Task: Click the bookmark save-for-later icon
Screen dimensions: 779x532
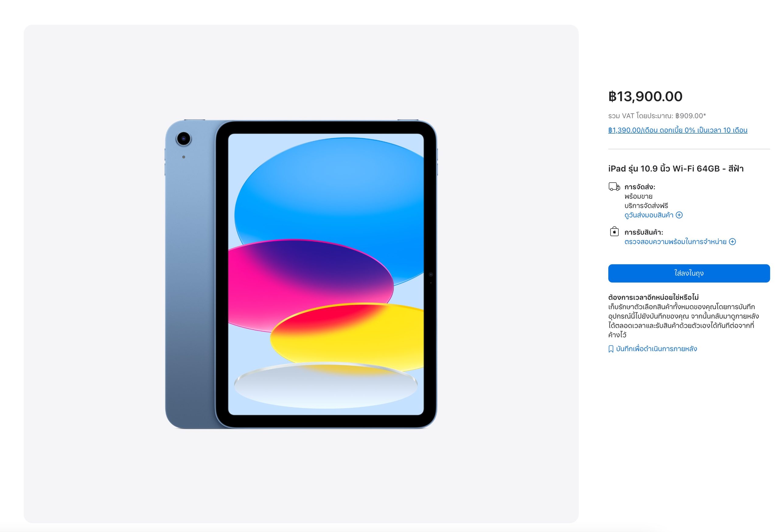Action: coord(611,349)
